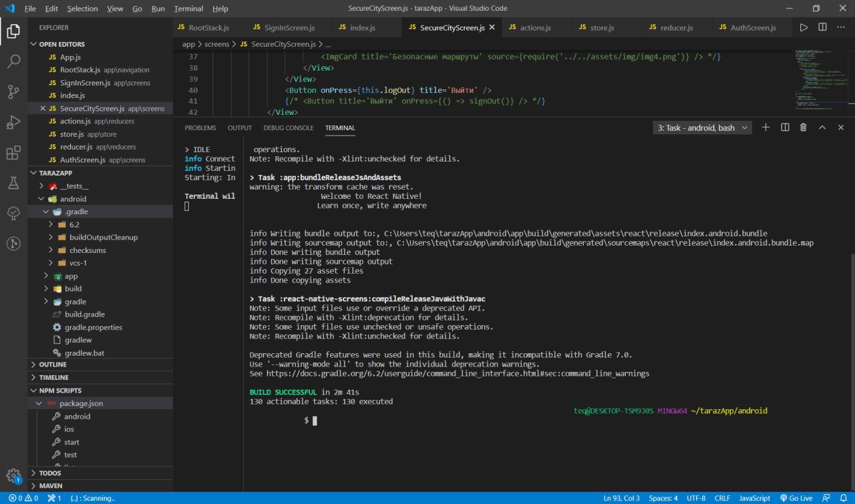Switch to the RootStack.js editor tab
855x504 pixels.
point(209,27)
